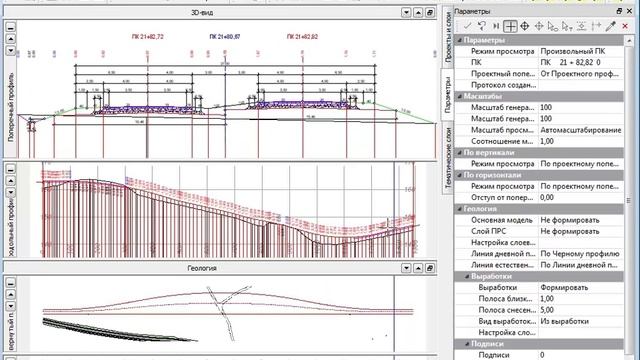The image size is (640, 360).
Task: Open the Геология header dropdown arrow
Action: click(x=406, y=268)
